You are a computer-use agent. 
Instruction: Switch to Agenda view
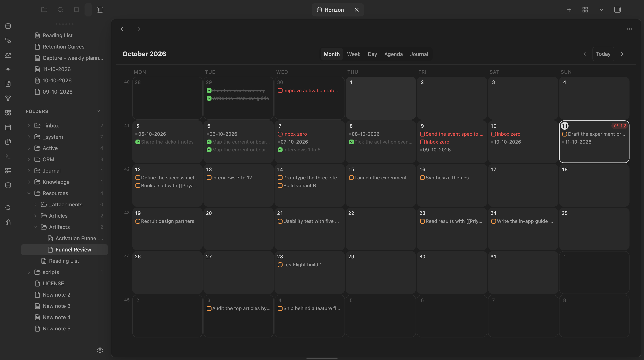click(393, 54)
